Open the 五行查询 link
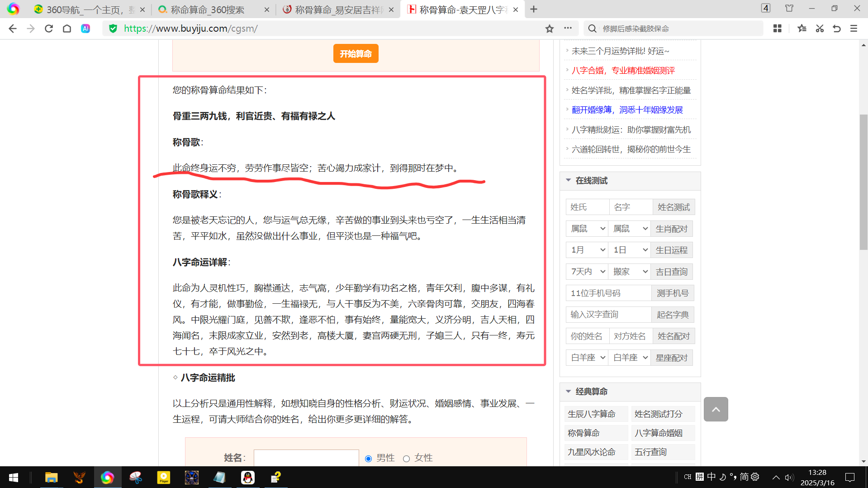 coord(650,452)
